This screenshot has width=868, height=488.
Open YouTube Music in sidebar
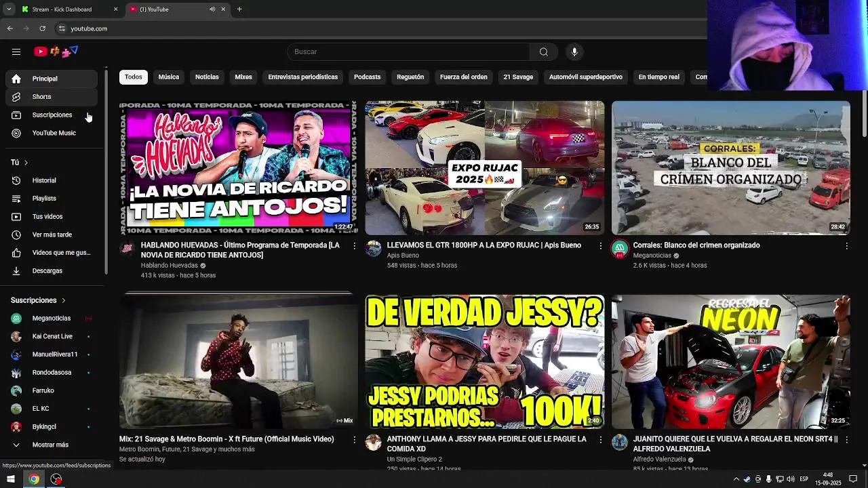coord(52,133)
